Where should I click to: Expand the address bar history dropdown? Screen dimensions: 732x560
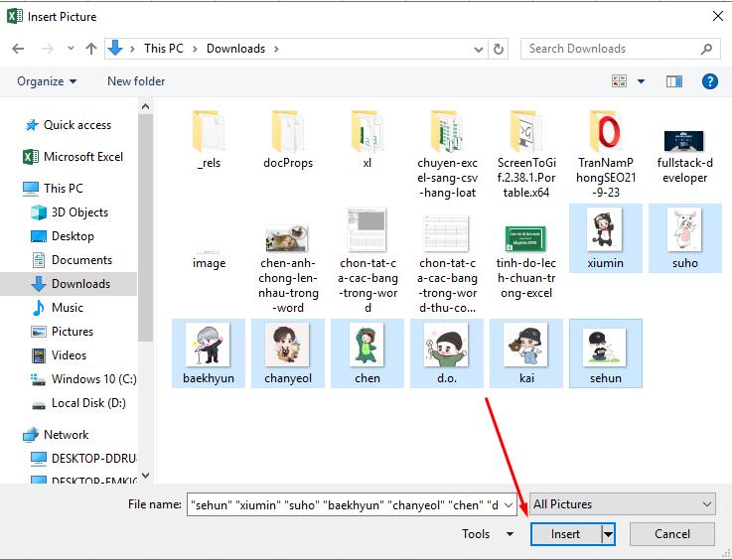(x=478, y=49)
